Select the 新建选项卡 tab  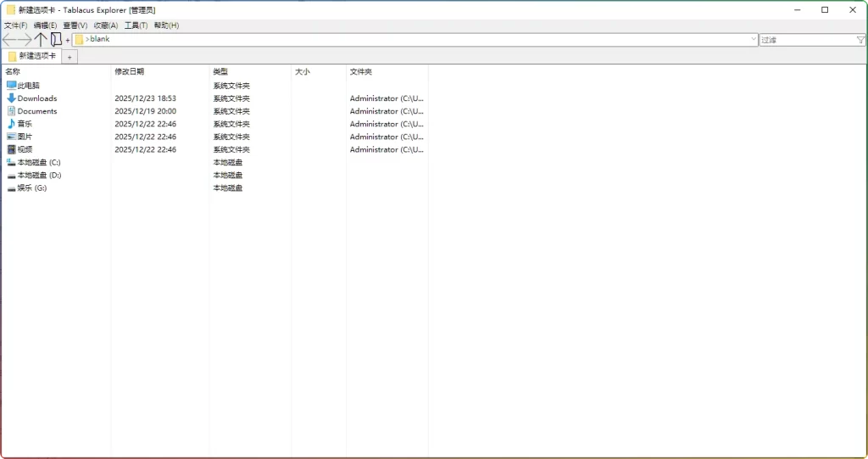(32, 56)
